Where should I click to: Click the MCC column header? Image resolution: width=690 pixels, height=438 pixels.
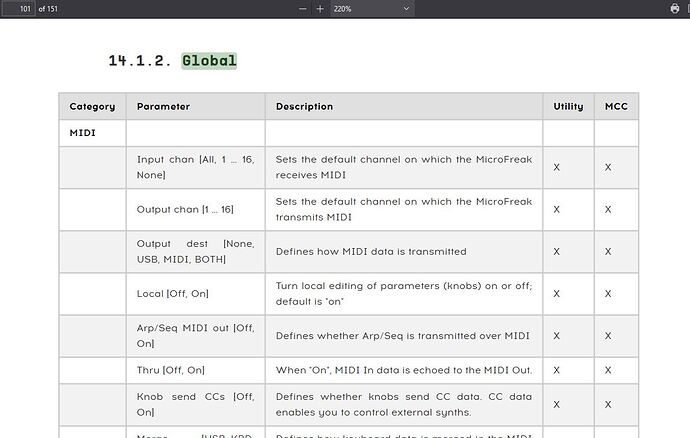(x=616, y=107)
